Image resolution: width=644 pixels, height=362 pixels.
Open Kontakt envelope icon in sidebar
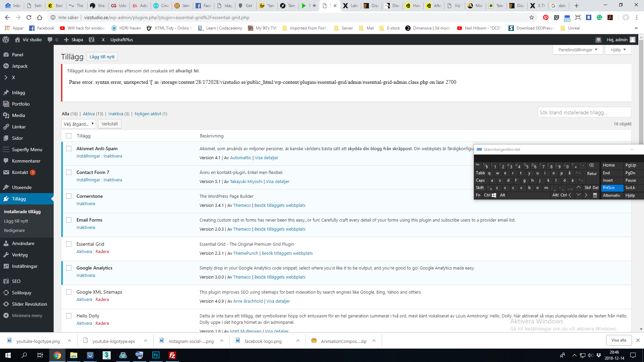tap(6, 172)
